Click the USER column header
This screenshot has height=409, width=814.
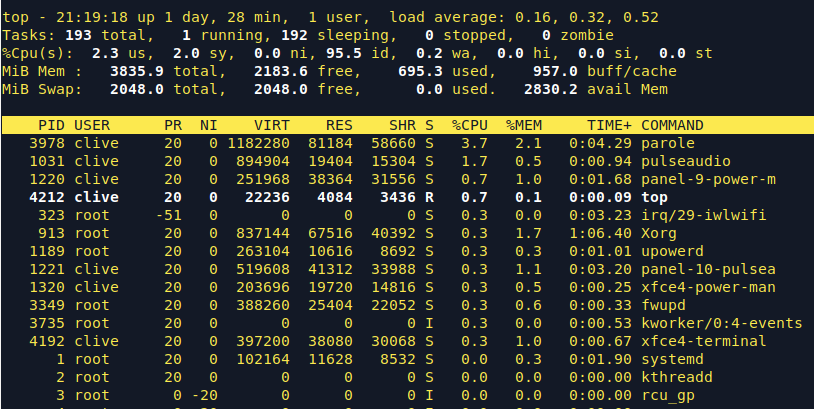click(x=92, y=126)
